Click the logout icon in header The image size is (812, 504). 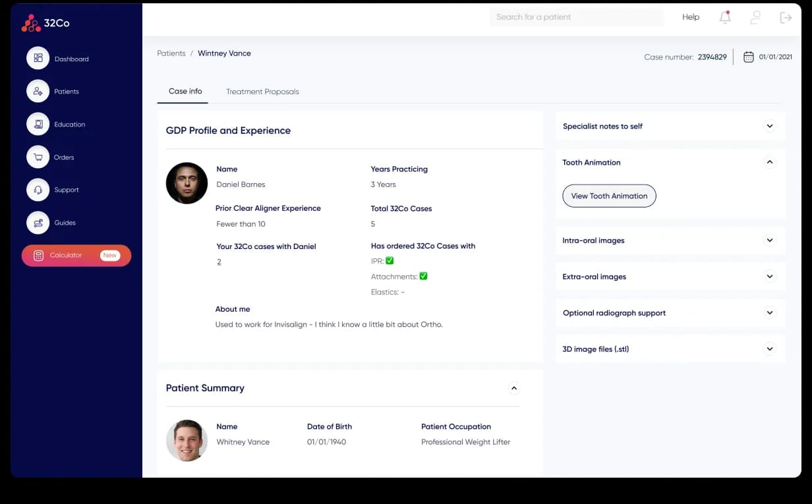tap(786, 17)
